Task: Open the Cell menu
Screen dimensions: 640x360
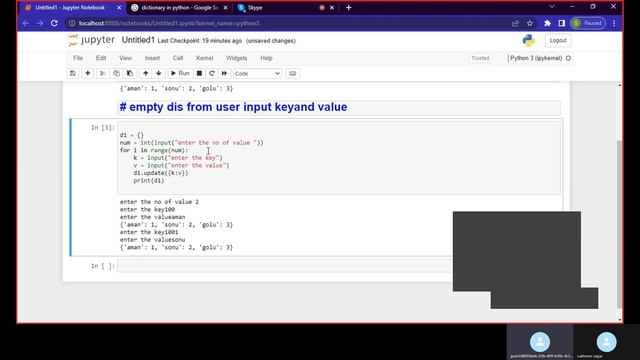Action: tap(178, 58)
